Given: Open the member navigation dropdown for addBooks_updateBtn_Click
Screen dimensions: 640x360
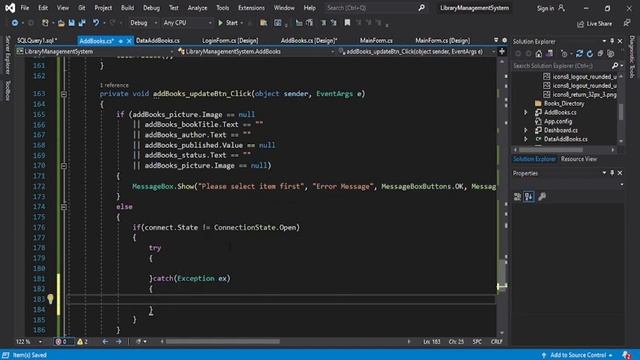Looking at the screenshot, I should (417, 52).
